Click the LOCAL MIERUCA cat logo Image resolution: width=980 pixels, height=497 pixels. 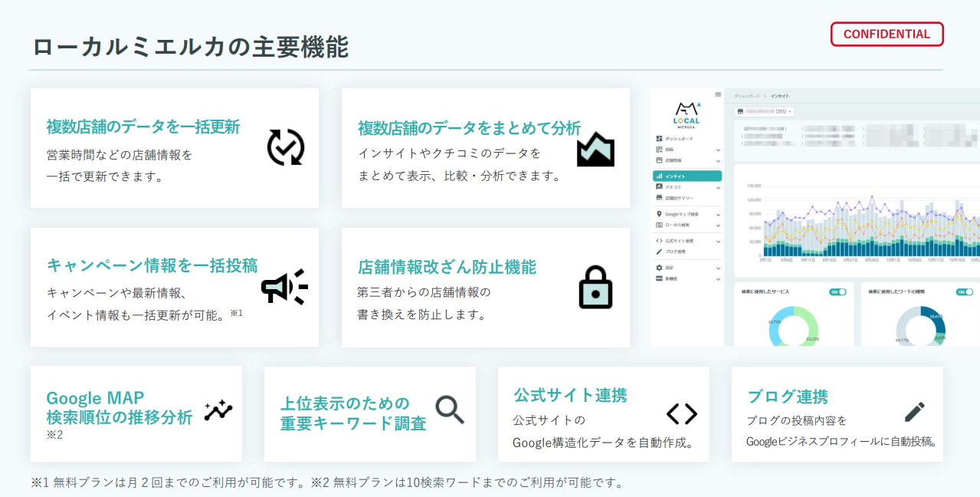coord(687,114)
